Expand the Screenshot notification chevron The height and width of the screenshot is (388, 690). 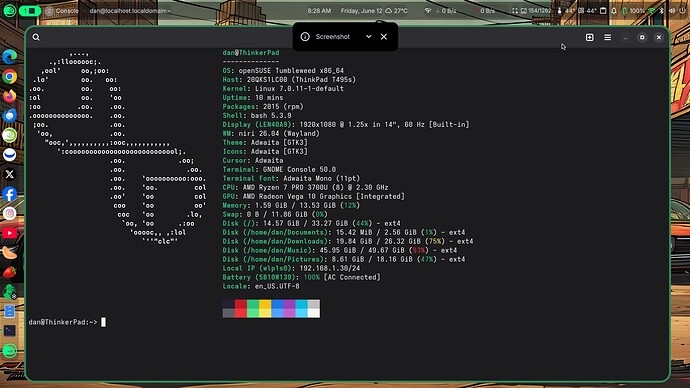click(x=368, y=37)
